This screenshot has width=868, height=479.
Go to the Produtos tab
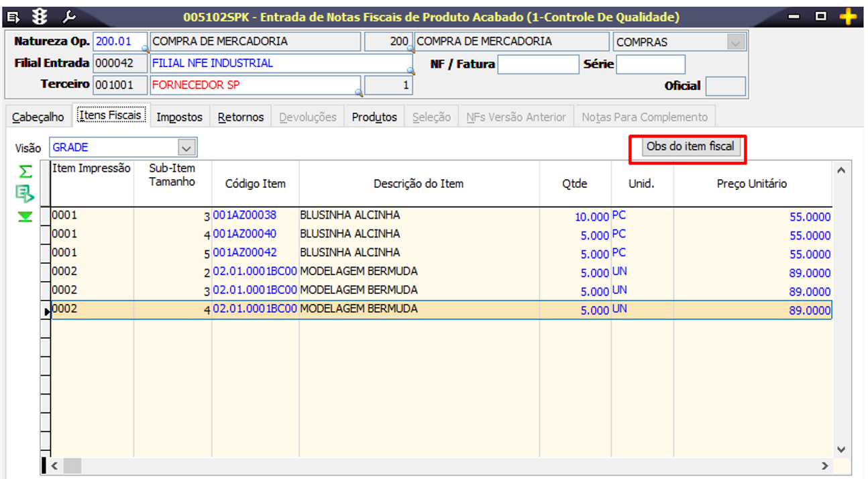coord(374,117)
